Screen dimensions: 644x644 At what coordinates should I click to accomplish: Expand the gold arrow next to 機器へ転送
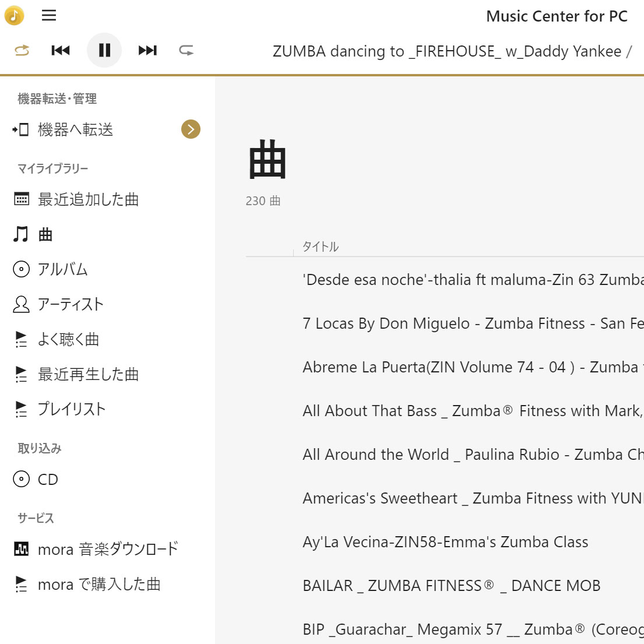[x=191, y=129]
